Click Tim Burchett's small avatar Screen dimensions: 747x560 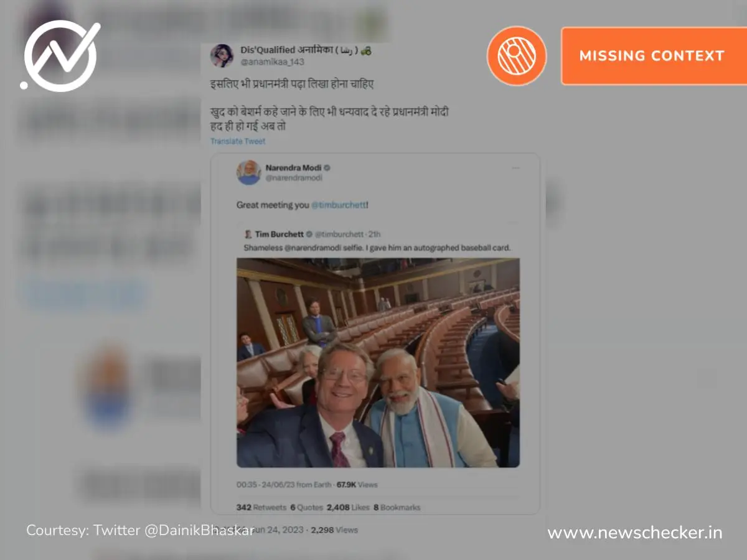coord(248,235)
